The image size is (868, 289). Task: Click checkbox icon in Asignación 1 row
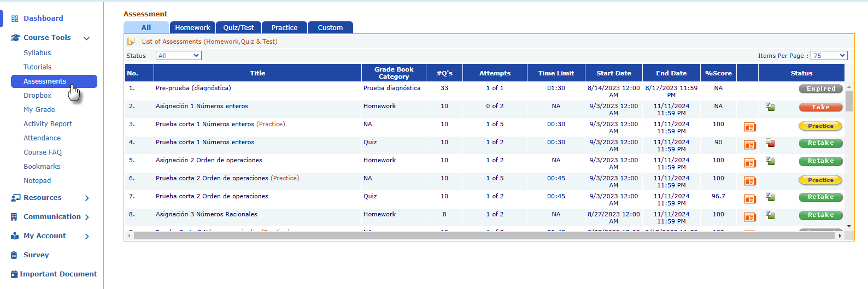770,107
